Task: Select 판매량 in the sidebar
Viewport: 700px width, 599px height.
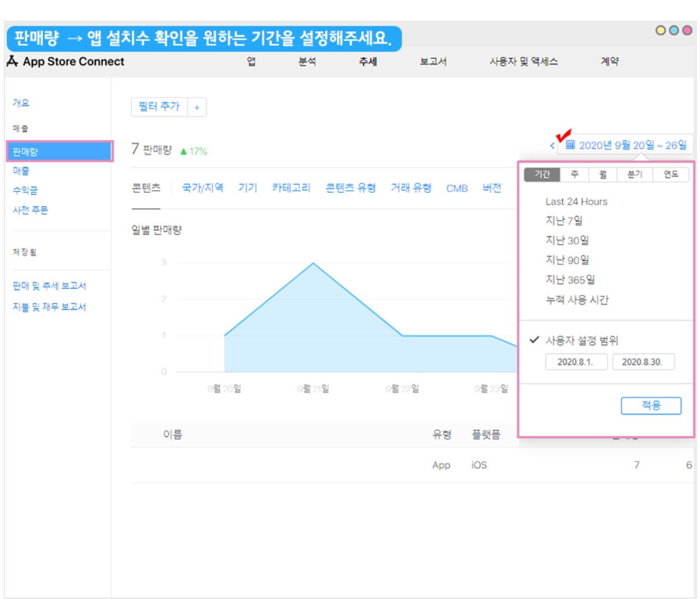Action: tap(60, 152)
